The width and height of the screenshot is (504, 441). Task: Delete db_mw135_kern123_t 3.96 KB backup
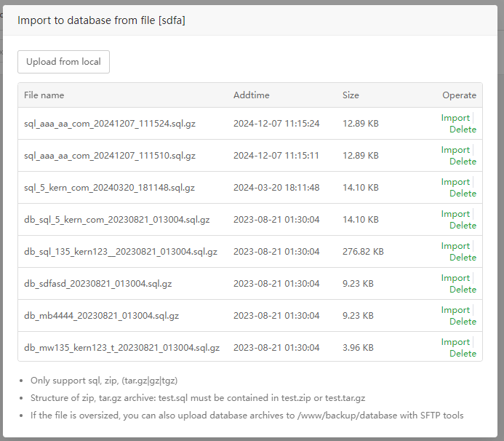pyautogui.click(x=463, y=354)
